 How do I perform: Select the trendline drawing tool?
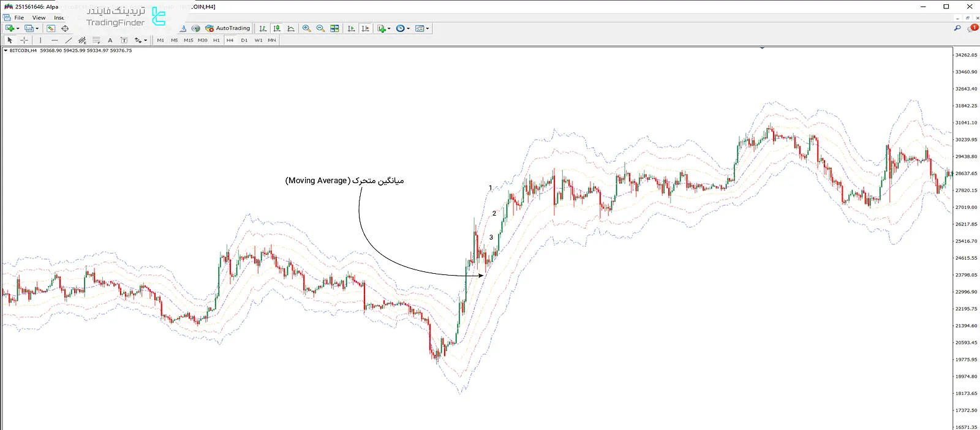pyautogui.click(x=68, y=40)
